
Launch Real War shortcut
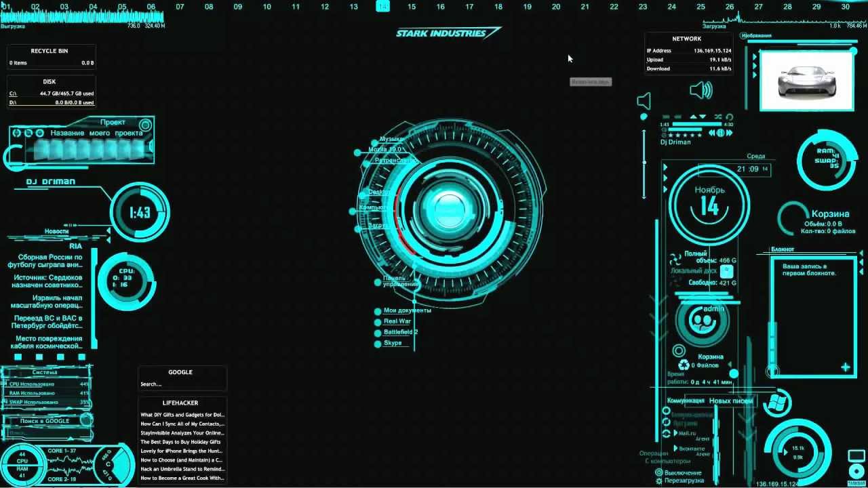click(397, 321)
